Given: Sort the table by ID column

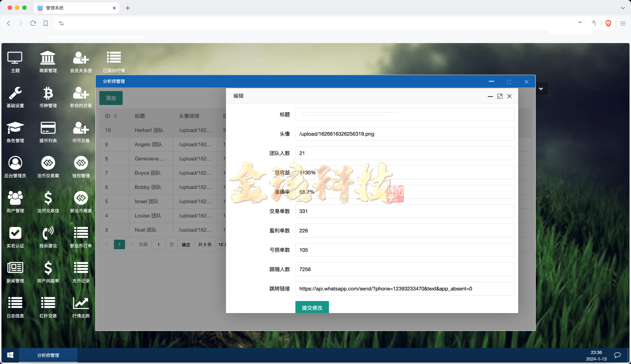Looking at the screenshot, I should tap(116, 116).
